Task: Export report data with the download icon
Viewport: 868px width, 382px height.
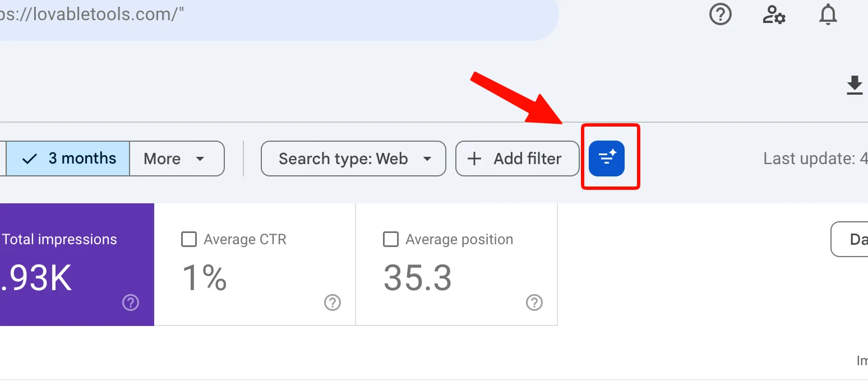Action: 855,86
